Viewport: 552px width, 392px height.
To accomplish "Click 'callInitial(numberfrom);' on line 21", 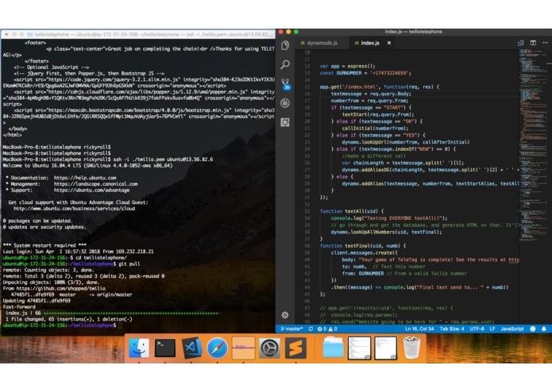I will [x=375, y=129].
